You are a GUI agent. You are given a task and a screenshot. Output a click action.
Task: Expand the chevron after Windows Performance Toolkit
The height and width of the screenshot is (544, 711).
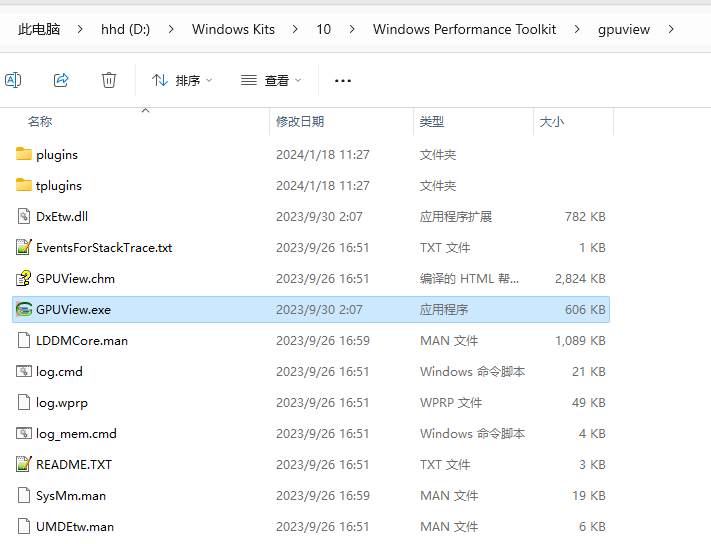pos(577,29)
